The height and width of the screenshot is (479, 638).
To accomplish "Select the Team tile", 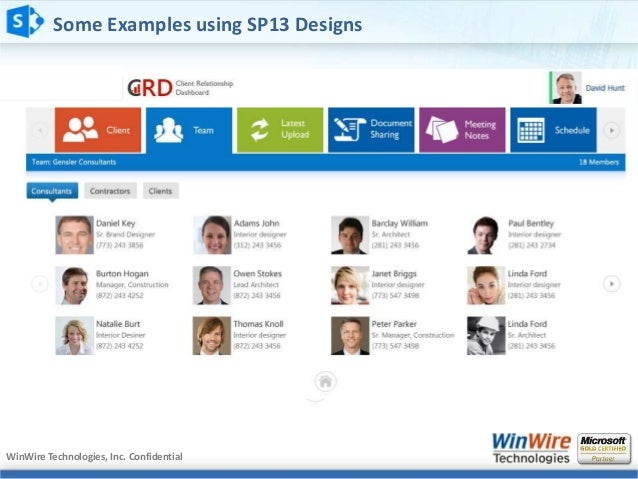I will coord(189,130).
